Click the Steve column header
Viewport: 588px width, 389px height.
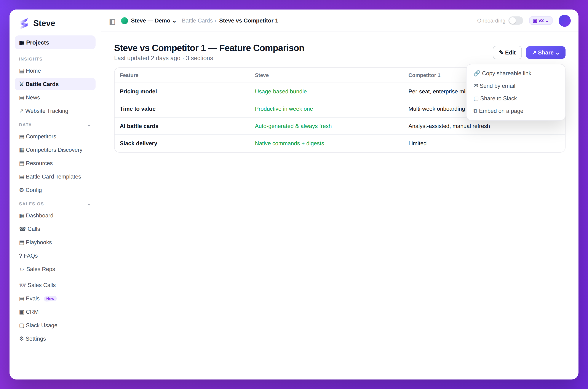262,75
